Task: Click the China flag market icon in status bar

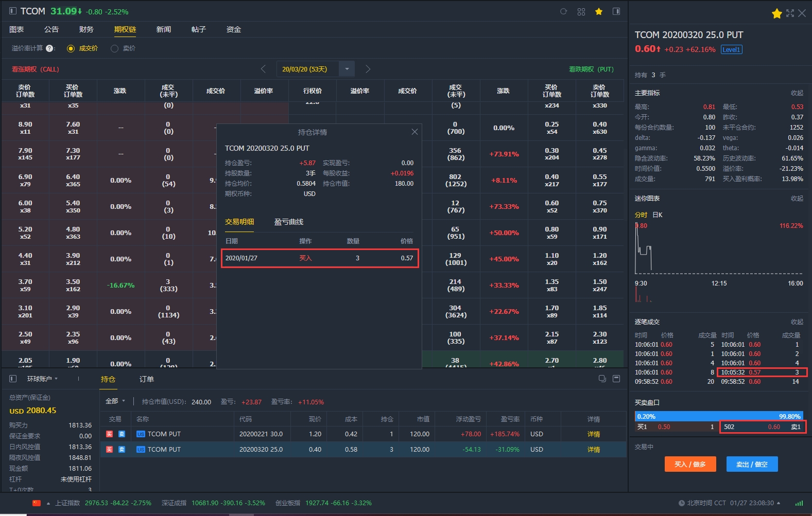Action: coord(37,503)
